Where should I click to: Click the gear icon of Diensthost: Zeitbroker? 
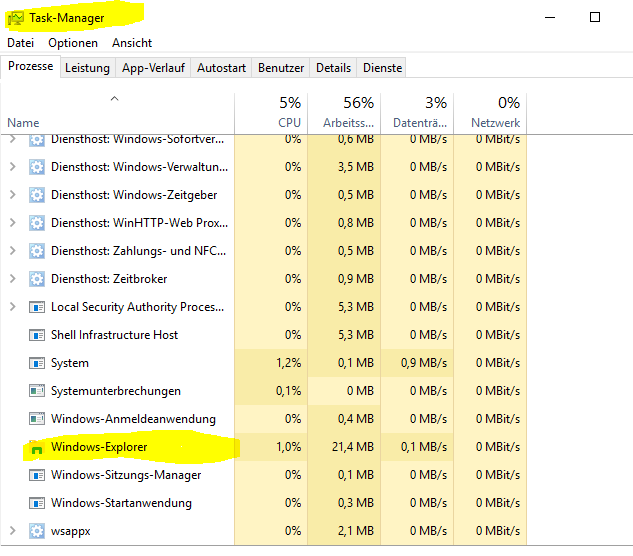click(x=37, y=279)
